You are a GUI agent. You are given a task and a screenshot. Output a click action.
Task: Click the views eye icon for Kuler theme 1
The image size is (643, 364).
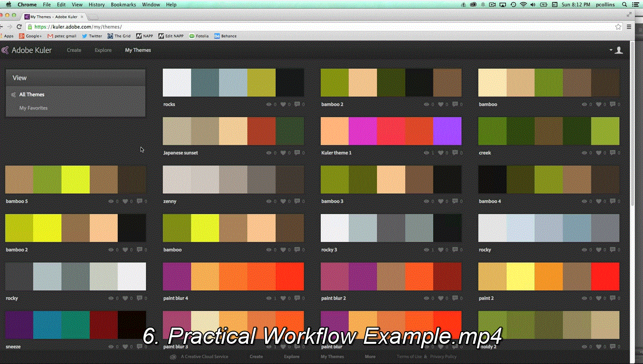pyautogui.click(x=427, y=153)
